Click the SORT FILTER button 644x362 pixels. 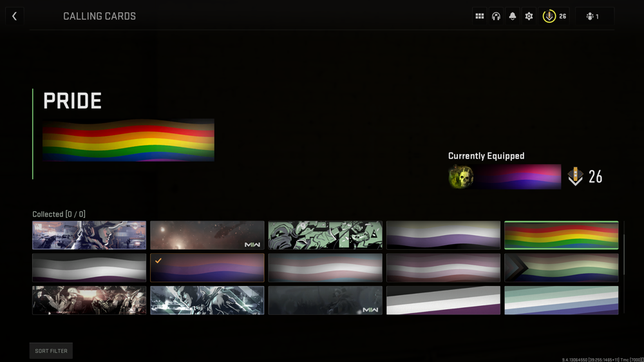(x=51, y=351)
